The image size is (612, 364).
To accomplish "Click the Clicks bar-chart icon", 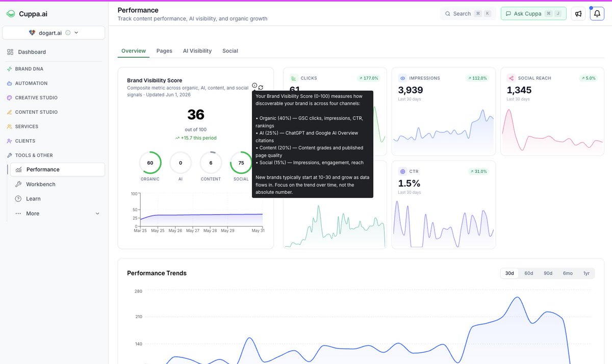I will click(294, 79).
